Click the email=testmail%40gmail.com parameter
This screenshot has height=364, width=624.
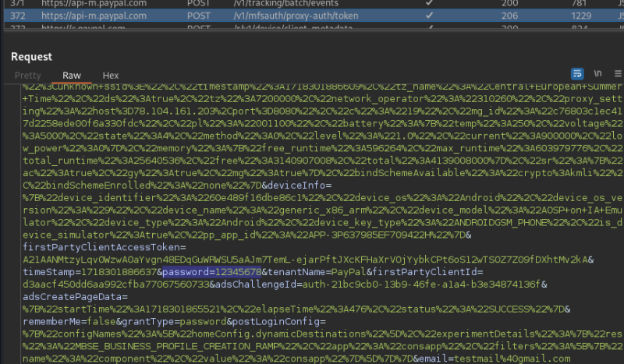[x=495, y=359]
